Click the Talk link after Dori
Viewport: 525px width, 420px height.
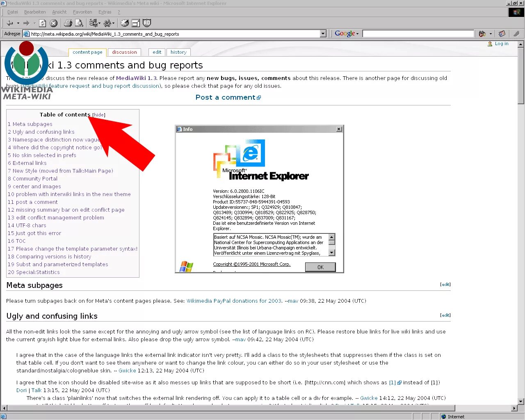pyautogui.click(x=37, y=390)
